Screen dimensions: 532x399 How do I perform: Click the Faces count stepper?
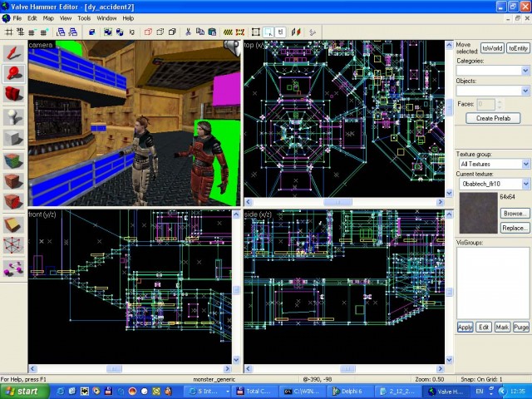click(499, 104)
